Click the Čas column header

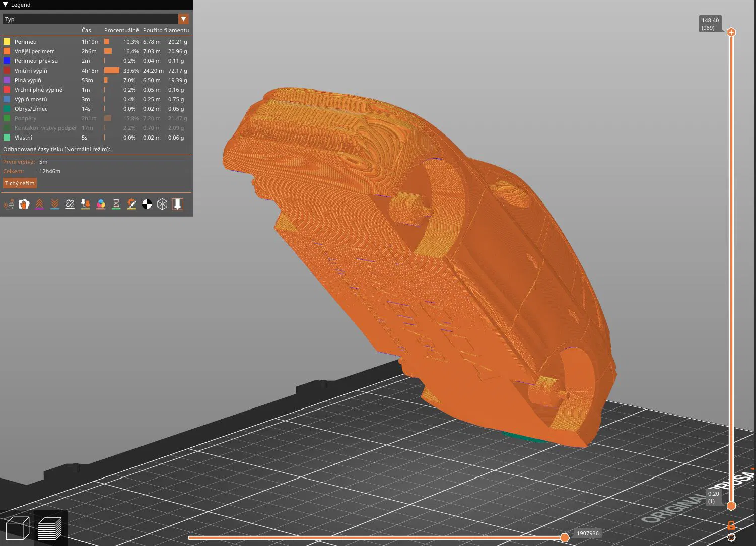[86, 30]
